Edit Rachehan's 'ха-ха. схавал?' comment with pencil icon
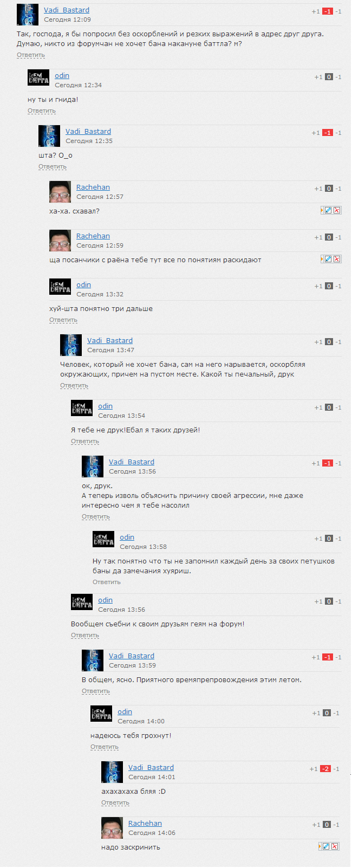Screen dimensions: 352x868 pyautogui.click(x=328, y=210)
